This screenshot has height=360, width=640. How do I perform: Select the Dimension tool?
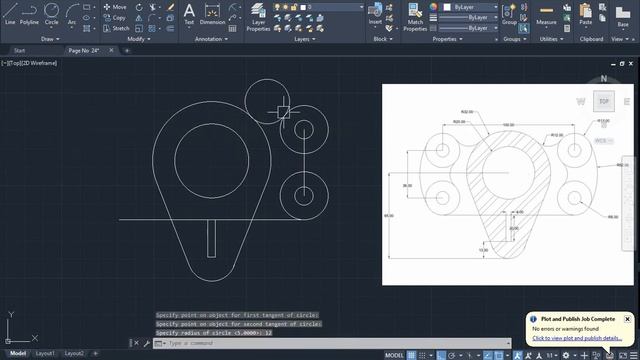click(x=212, y=14)
